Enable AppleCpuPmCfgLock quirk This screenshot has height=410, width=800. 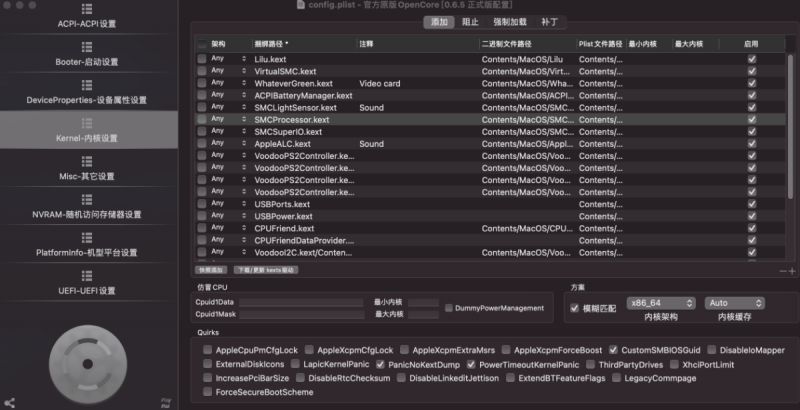(207, 350)
